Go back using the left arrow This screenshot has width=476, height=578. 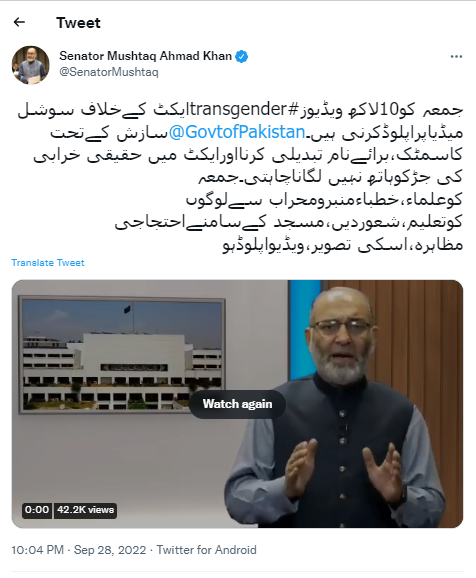tap(19, 22)
